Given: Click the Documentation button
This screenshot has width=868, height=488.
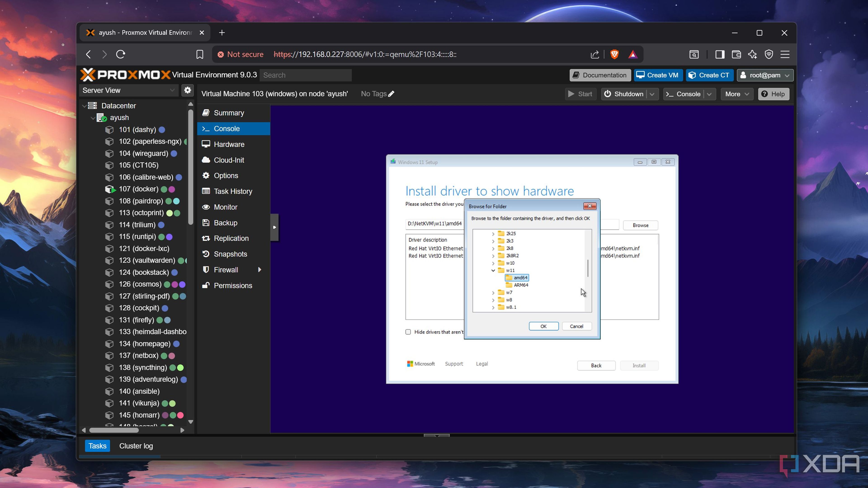Looking at the screenshot, I should [x=600, y=75].
